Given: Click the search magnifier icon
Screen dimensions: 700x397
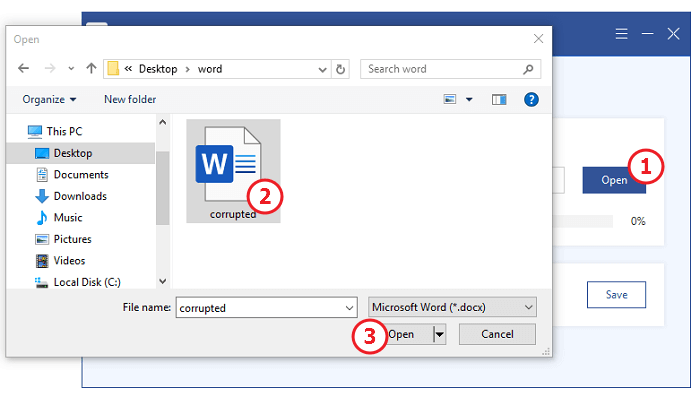Looking at the screenshot, I should (528, 69).
